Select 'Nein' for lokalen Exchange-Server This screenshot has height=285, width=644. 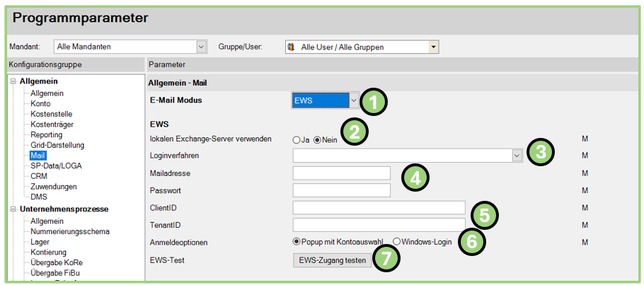317,139
